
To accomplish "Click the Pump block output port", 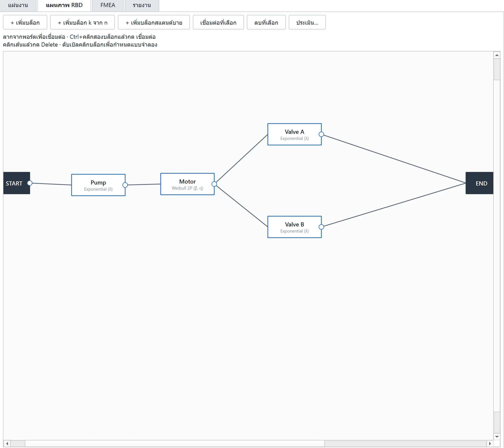I will [x=125, y=185].
